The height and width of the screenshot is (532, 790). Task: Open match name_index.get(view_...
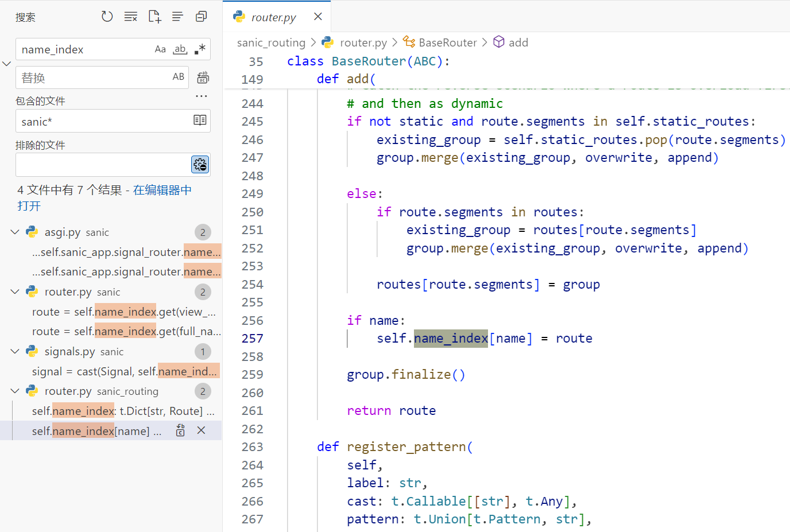(x=124, y=312)
